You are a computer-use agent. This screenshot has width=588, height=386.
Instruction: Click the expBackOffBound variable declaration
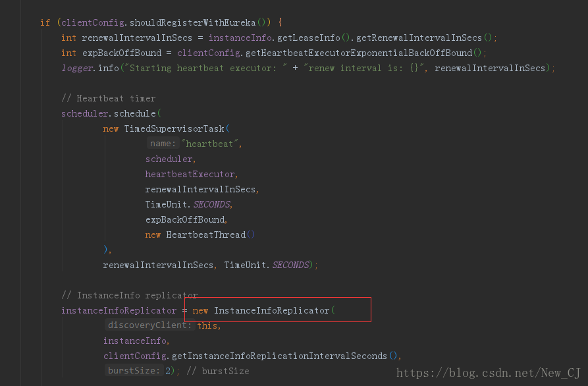122,53
